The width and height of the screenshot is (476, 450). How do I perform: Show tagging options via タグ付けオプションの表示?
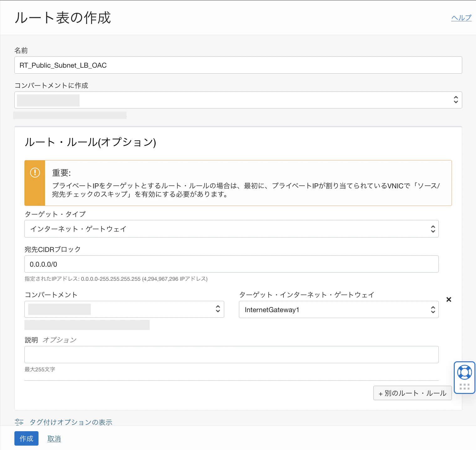tap(71, 422)
